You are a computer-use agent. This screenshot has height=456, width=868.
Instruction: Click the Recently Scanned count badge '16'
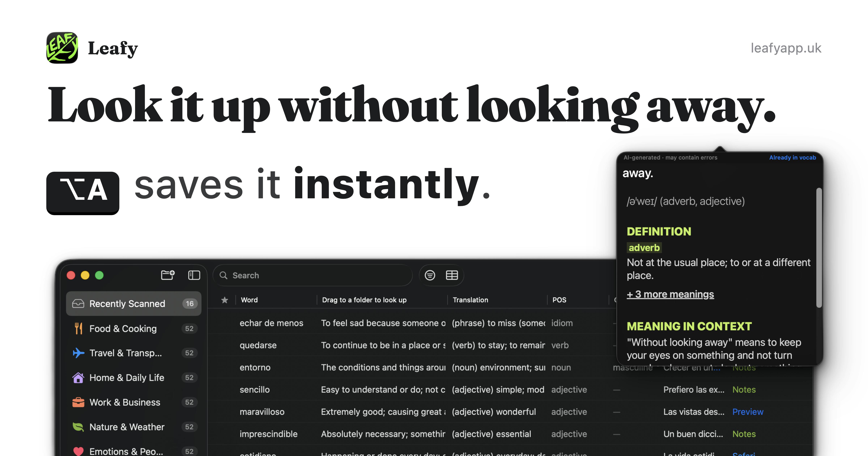190,304
